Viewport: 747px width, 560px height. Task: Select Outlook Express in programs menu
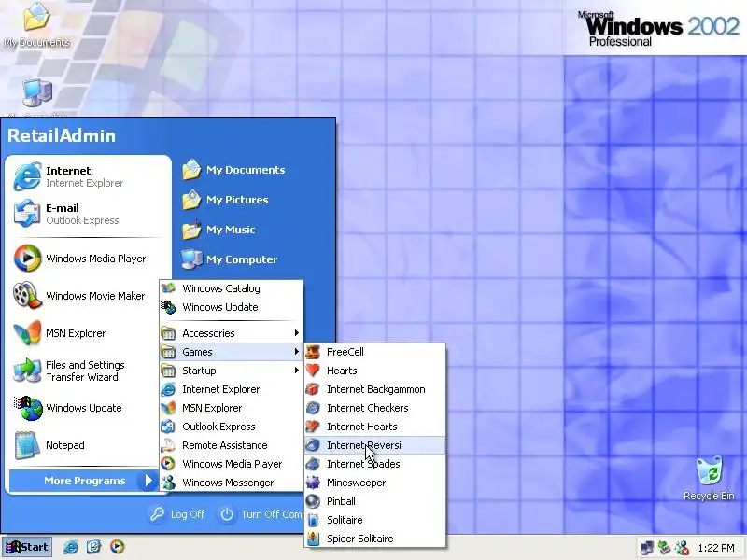[231, 427]
